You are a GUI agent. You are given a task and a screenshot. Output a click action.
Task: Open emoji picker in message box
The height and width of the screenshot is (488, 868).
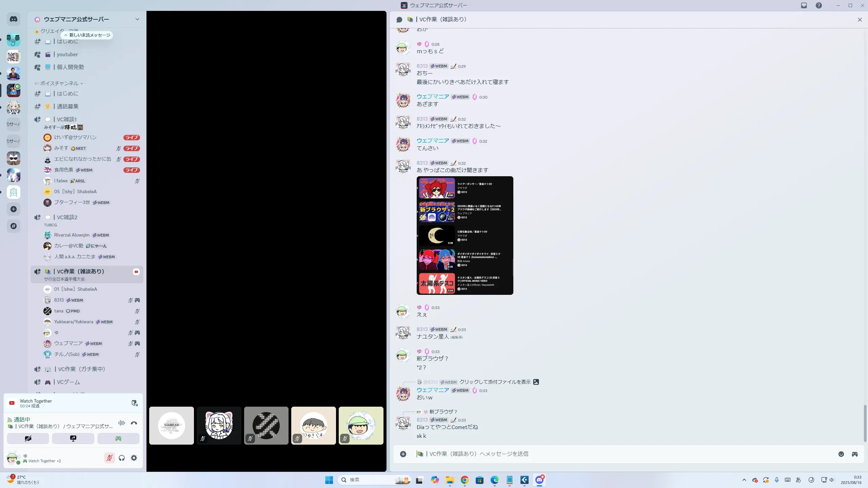(x=841, y=454)
